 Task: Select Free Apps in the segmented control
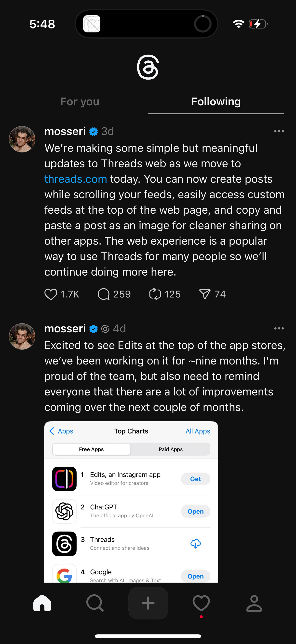tap(91, 449)
